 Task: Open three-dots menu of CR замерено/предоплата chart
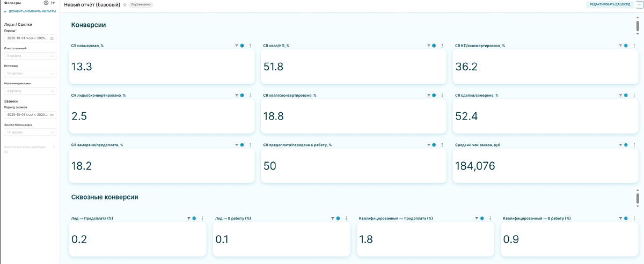click(x=250, y=145)
